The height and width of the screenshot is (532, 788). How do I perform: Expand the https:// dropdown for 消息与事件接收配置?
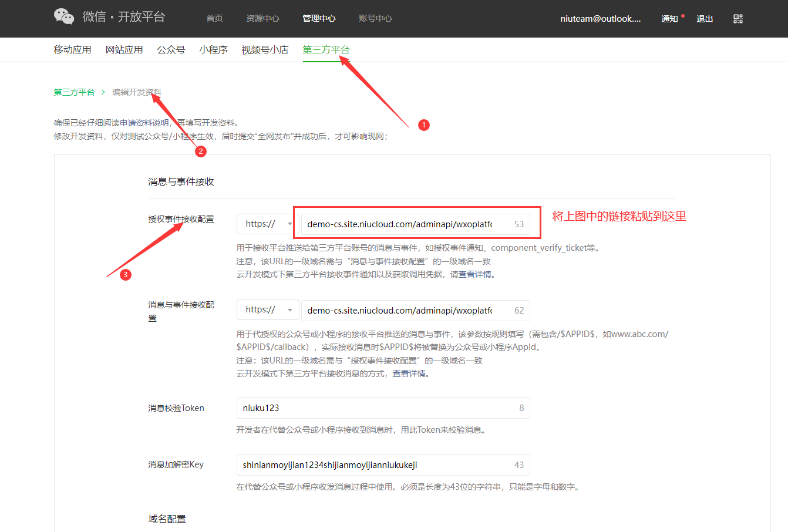pyautogui.click(x=268, y=310)
